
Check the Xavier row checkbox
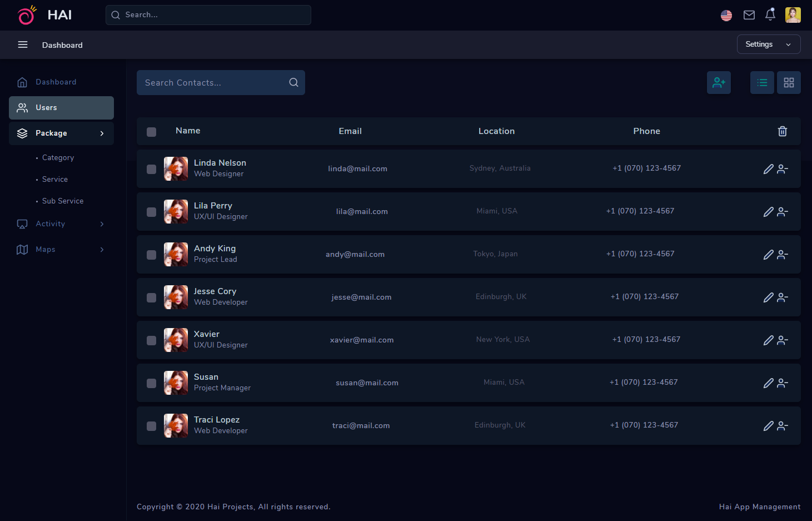pos(151,340)
